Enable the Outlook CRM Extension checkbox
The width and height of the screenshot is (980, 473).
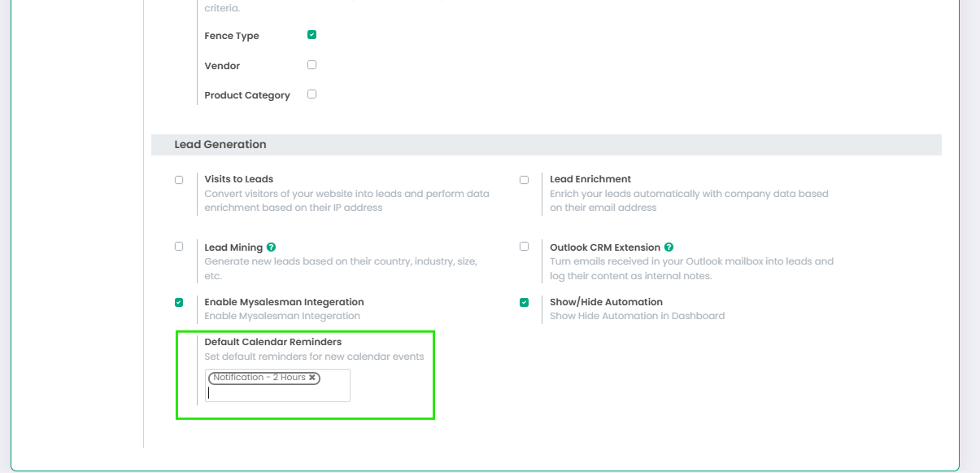[524, 247]
